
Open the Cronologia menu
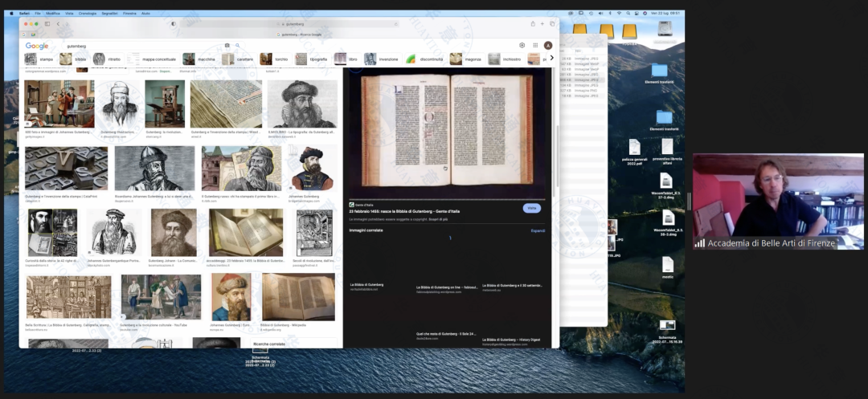click(x=88, y=13)
